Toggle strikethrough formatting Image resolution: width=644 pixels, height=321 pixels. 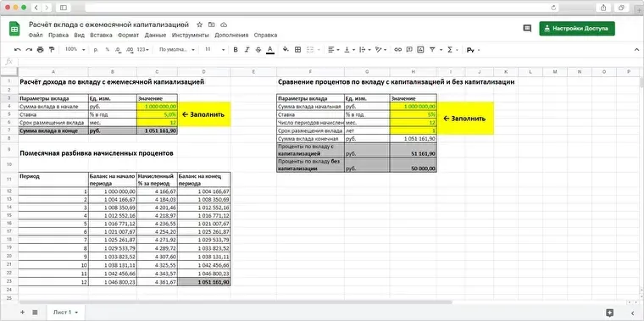click(x=258, y=50)
